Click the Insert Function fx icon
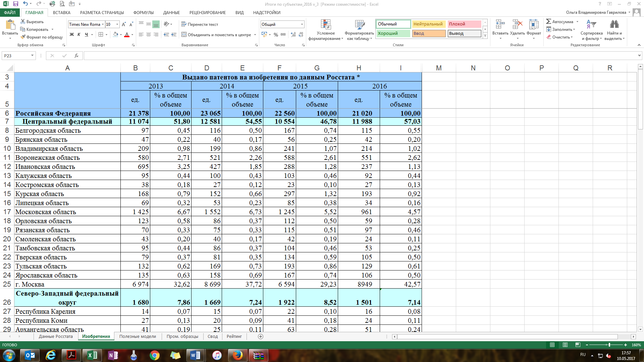The width and height of the screenshot is (644, 362). point(76,56)
